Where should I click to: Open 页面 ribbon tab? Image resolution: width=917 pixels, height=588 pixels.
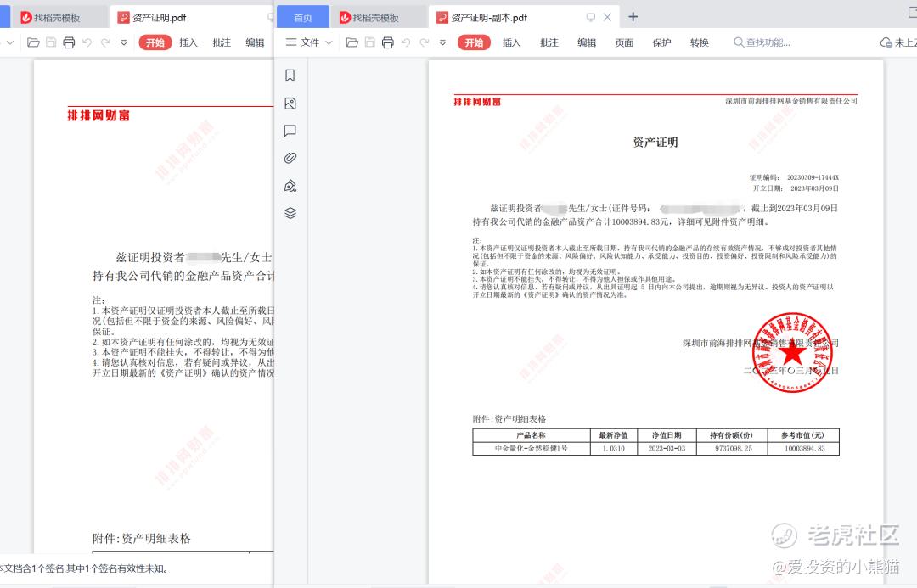click(624, 42)
